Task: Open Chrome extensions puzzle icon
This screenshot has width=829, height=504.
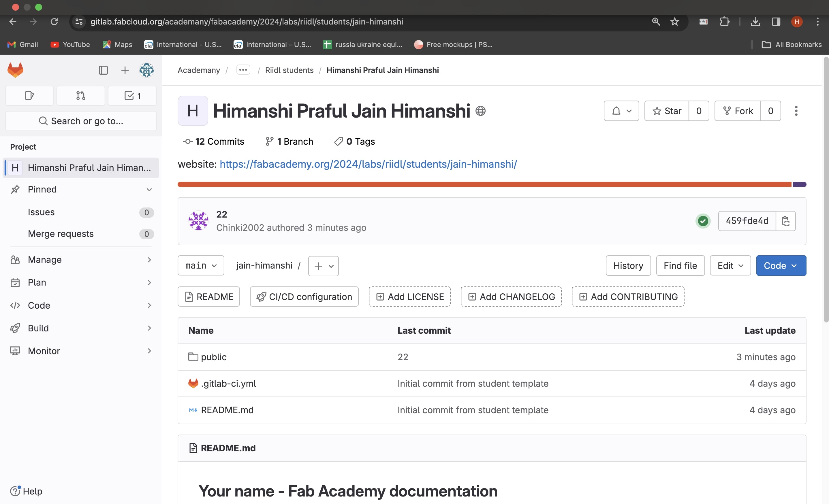Action: click(x=724, y=22)
